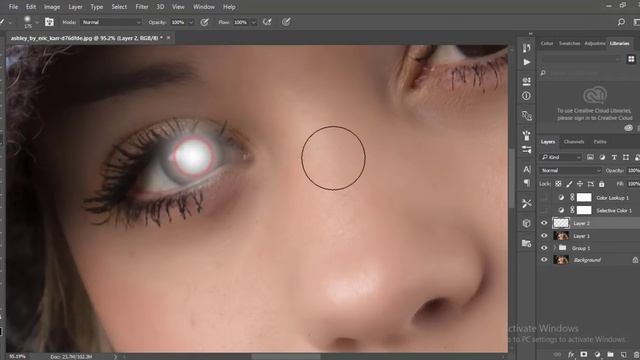This screenshot has height=360, width=640.
Task: Toggle pressure for size icon
Action: click(x=286, y=22)
